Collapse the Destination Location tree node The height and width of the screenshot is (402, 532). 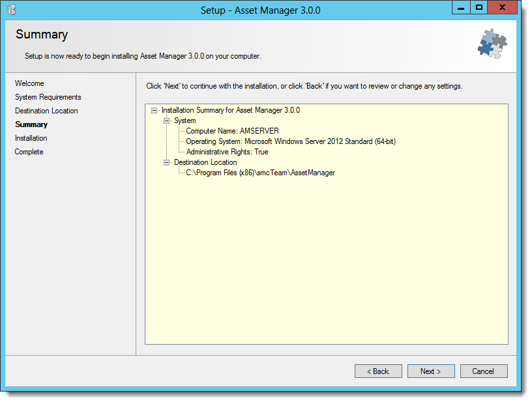[x=167, y=162]
